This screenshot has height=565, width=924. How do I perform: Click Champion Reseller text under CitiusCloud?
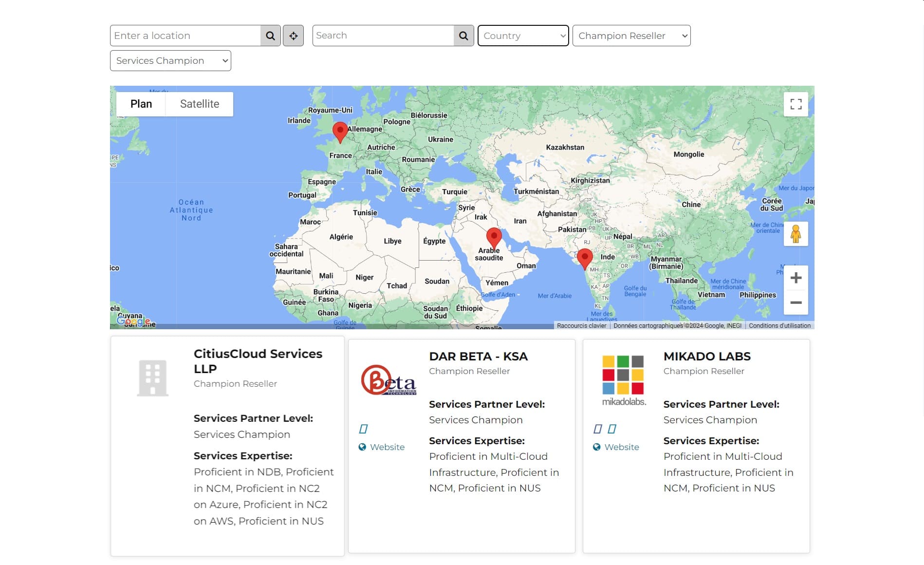click(x=235, y=384)
